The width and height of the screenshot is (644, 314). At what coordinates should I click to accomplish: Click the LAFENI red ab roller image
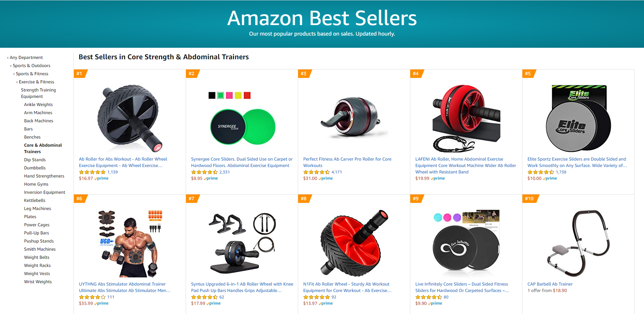[x=466, y=118]
